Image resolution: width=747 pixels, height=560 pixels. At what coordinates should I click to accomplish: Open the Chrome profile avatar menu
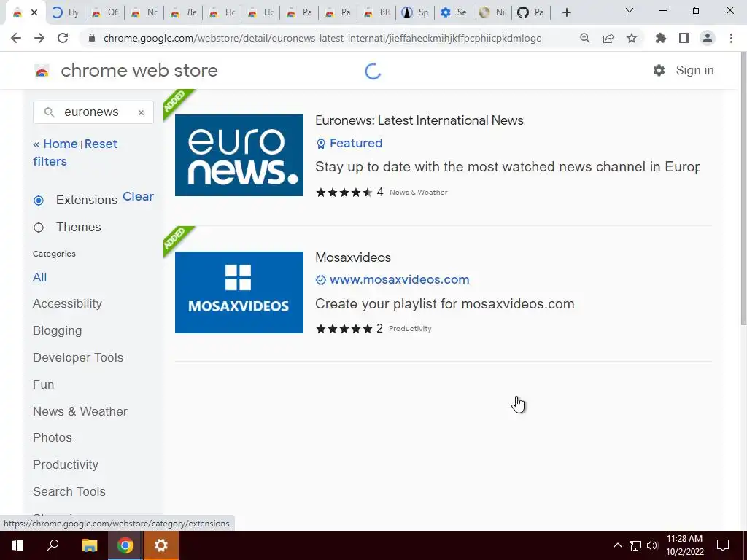click(708, 38)
